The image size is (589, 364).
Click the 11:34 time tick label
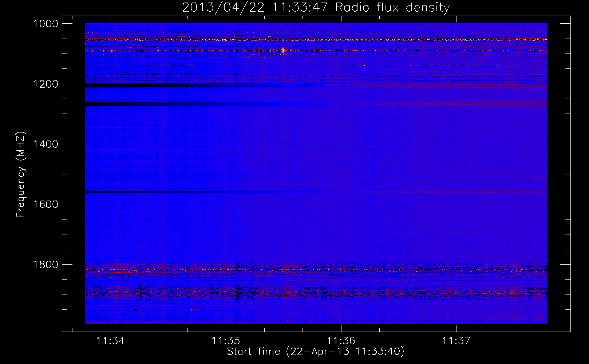(x=111, y=341)
